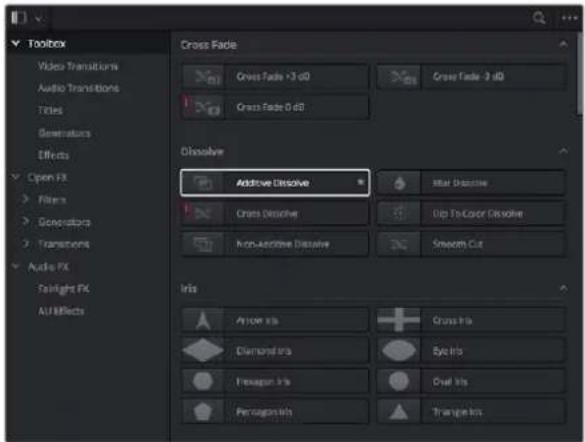Viewport: 585px width, 442px height.
Task: Click the Hexagon Iris icon
Action: (203, 381)
